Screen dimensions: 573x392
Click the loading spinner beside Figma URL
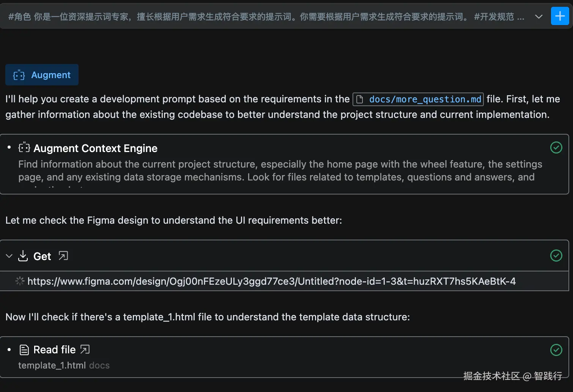click(20, 281)
